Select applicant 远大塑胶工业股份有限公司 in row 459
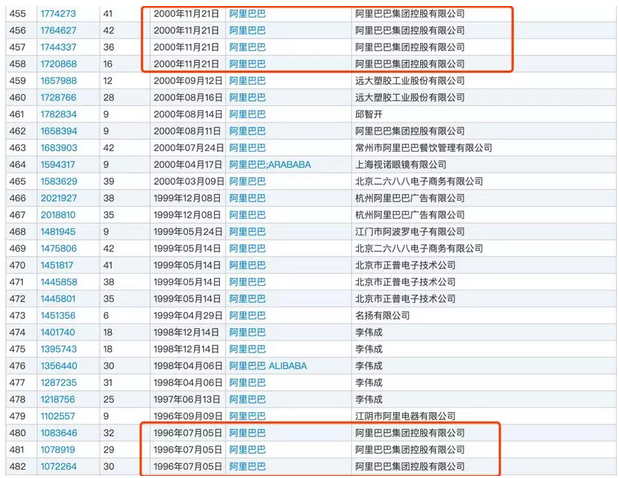 click(x=410, y=81)
